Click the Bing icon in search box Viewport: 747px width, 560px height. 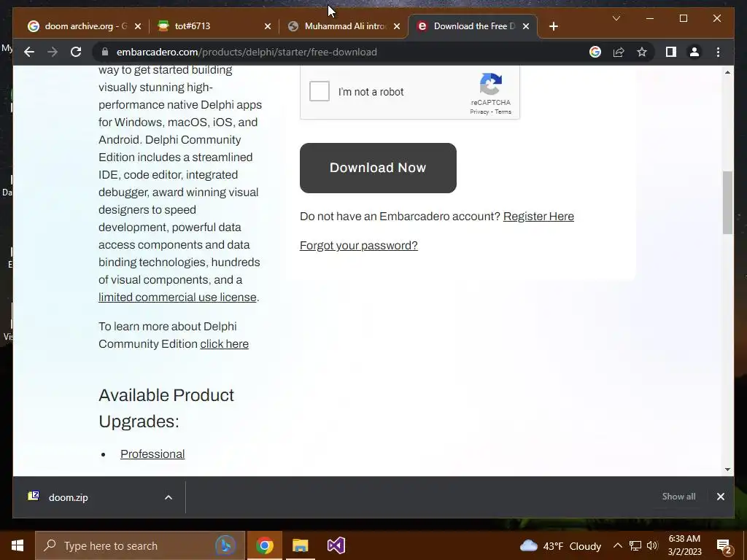click(225, 545)
